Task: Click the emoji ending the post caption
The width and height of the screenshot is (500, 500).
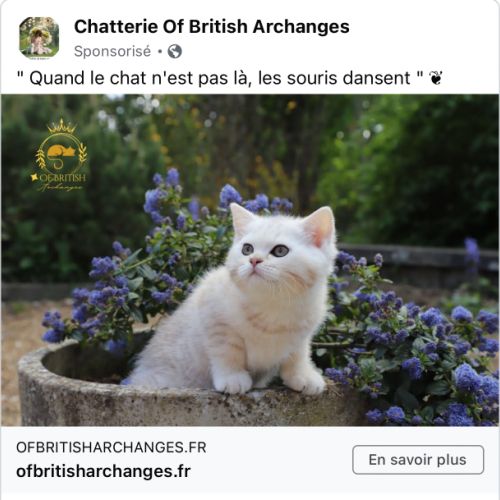Action: pyautogui.click(x=436, y=78)
